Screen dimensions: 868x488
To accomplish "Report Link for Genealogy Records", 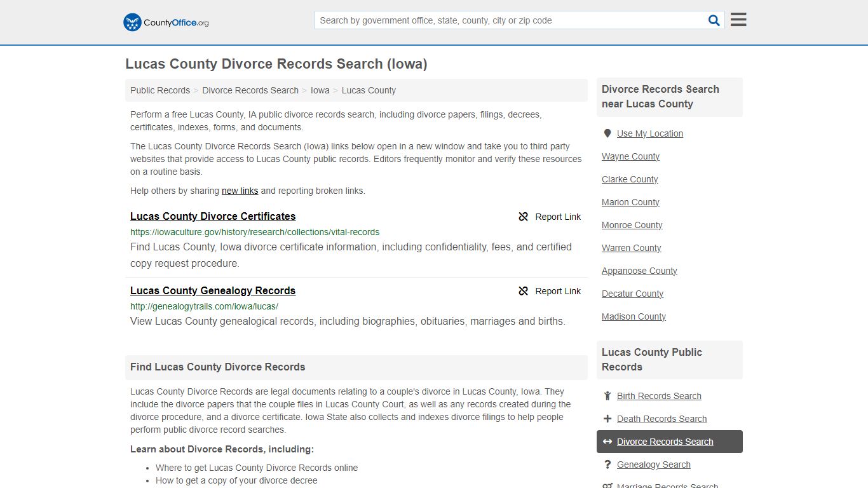I will [550, 291].
